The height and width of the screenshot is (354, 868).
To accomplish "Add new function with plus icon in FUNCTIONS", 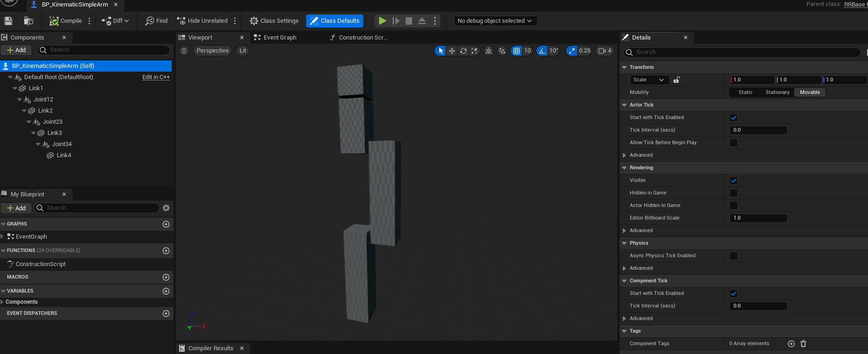I will point(166,251).
